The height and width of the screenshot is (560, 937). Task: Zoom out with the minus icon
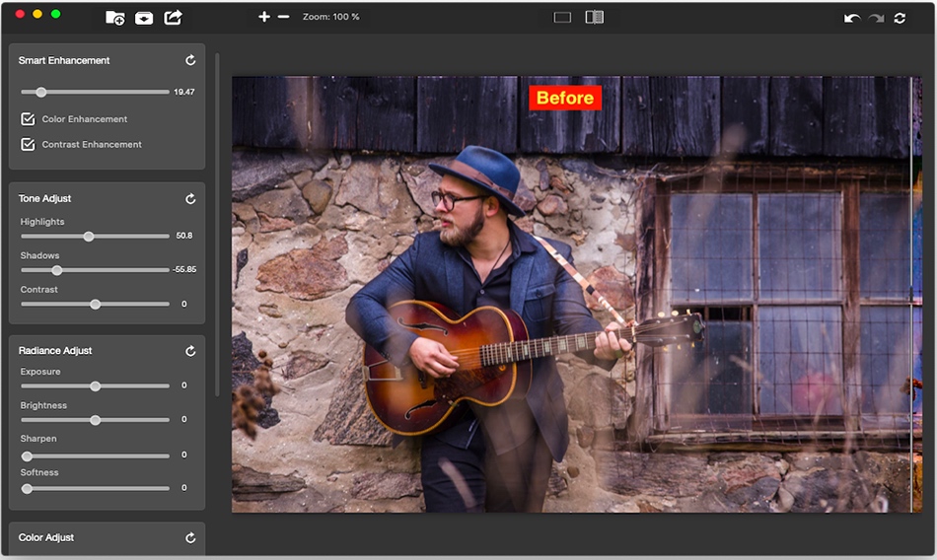tap(284, 17)
